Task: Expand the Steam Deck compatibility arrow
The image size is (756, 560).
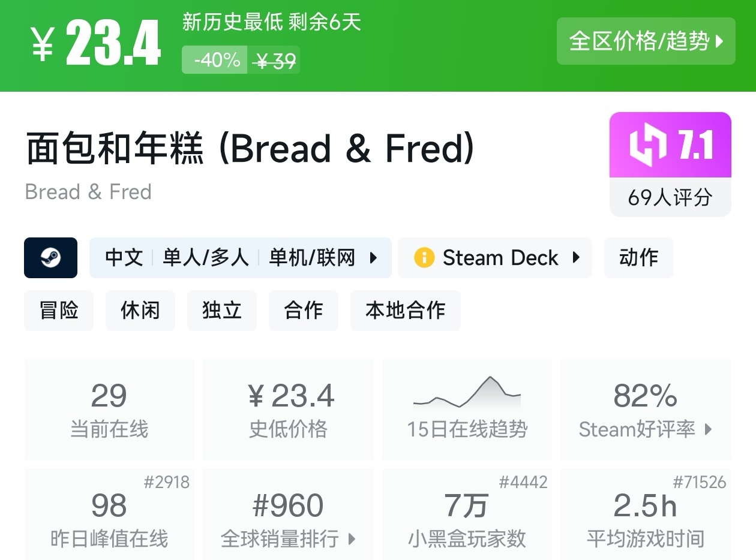Action: [x=576, y=258]
